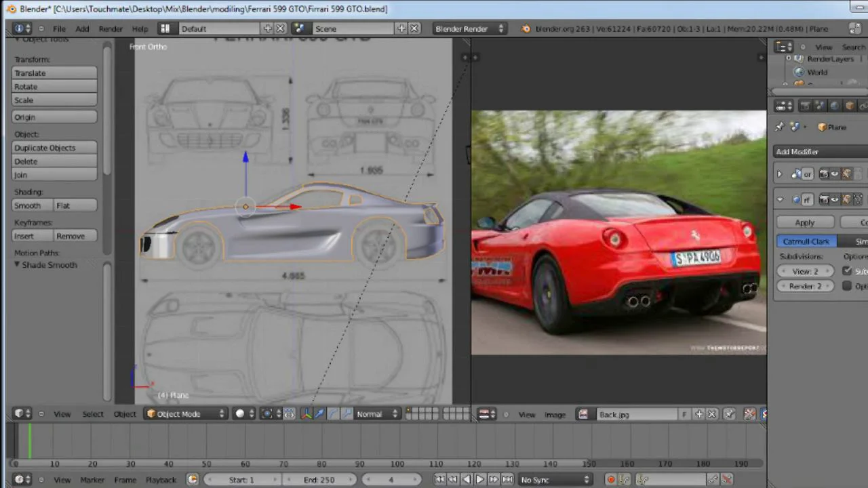
Task: Click the Delete button in Object tools
Action: coord(54,161)
